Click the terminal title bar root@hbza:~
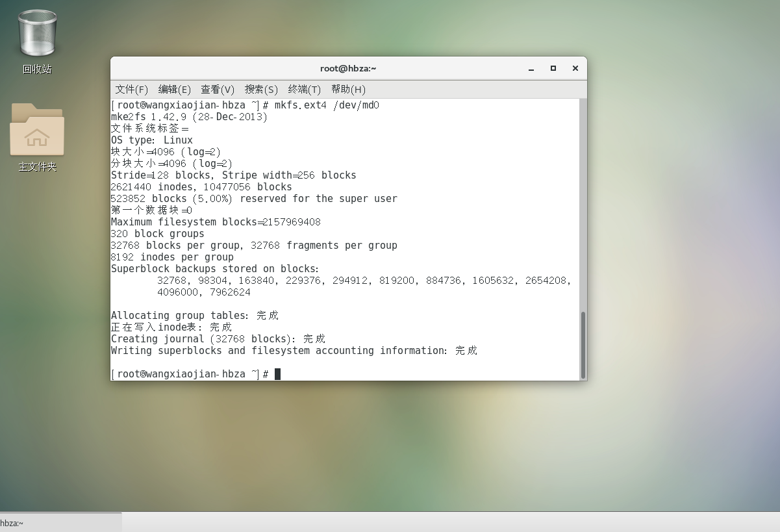This screenshot has width=780, height=532. pyautogui.click(x=348, y=68)
